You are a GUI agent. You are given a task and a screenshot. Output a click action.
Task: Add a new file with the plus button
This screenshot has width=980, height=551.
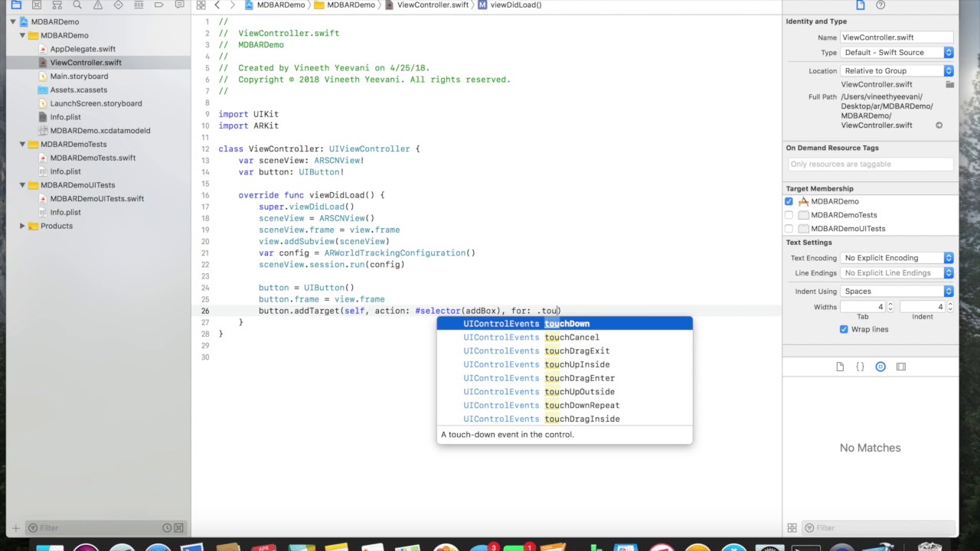point(15,527)
